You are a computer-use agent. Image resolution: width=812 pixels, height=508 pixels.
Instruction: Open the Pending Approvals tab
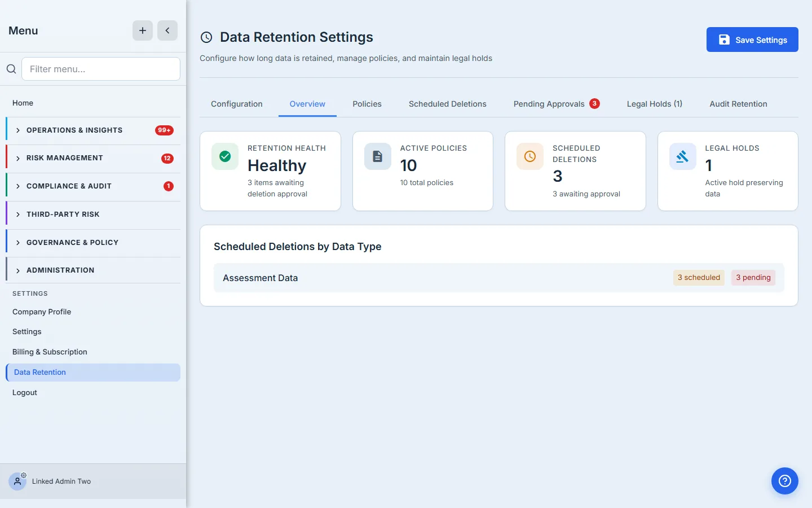click(x=556, y=104)
